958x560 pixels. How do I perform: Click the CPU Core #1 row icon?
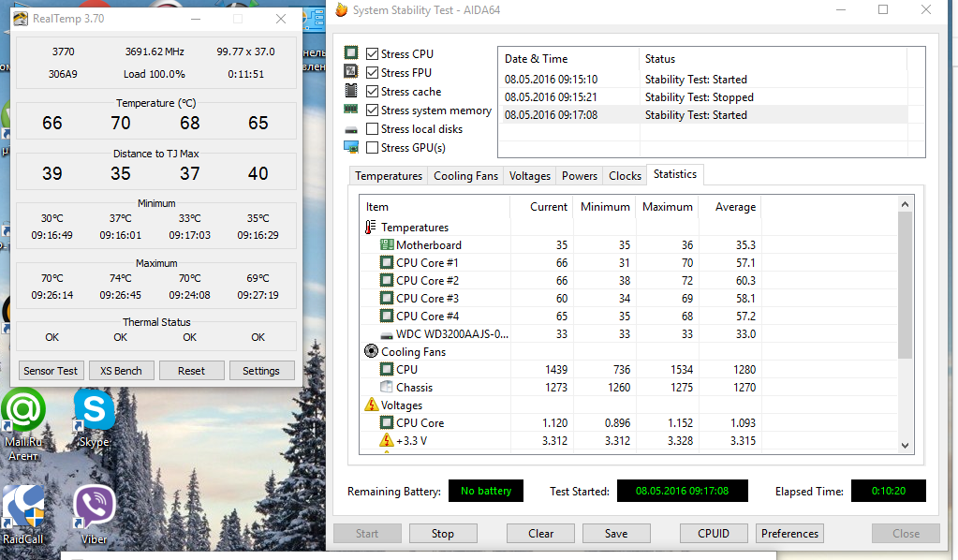pyautogui.click(x=387, y=262)
